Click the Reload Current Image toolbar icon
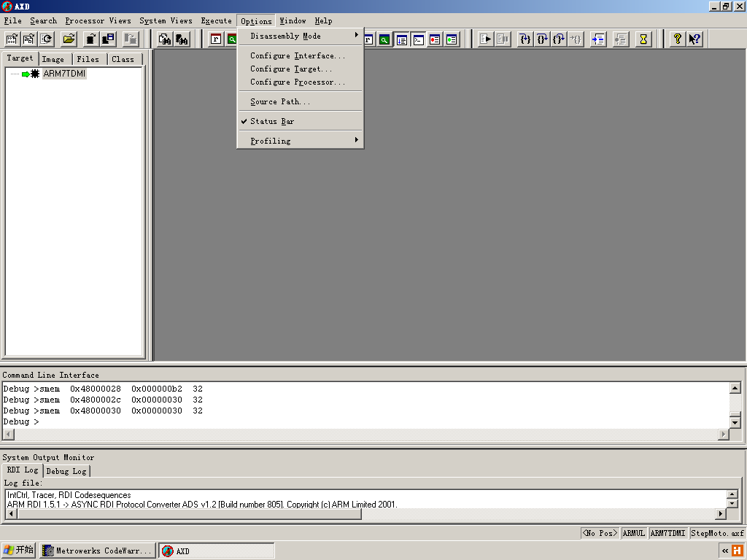Viewport: 747px width, 560px height. (46, 39)
